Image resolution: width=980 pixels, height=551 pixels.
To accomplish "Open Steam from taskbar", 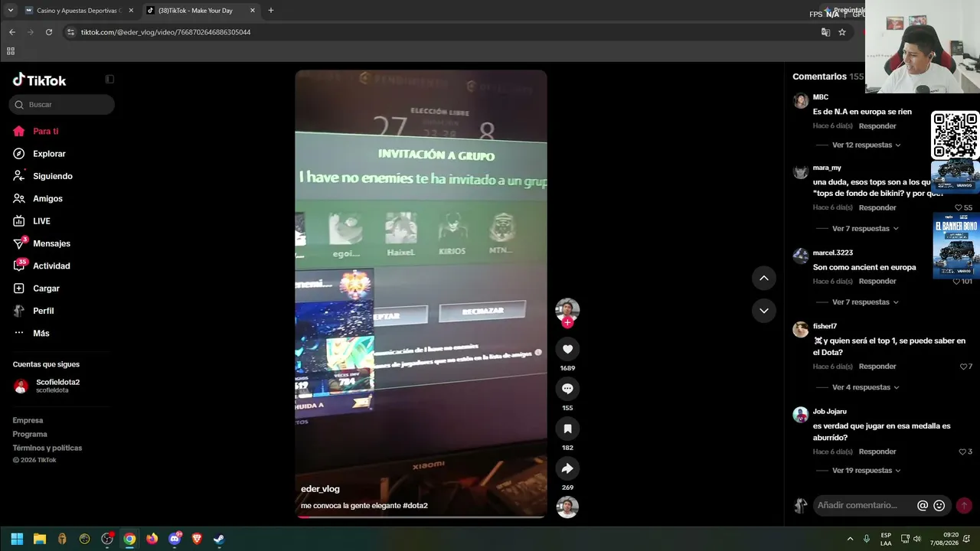I will pyautogui.click(x=219, y=539).
